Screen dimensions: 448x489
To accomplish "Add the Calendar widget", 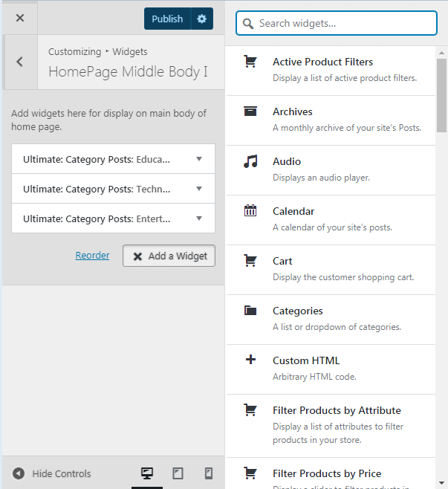I will pos(331,220).
